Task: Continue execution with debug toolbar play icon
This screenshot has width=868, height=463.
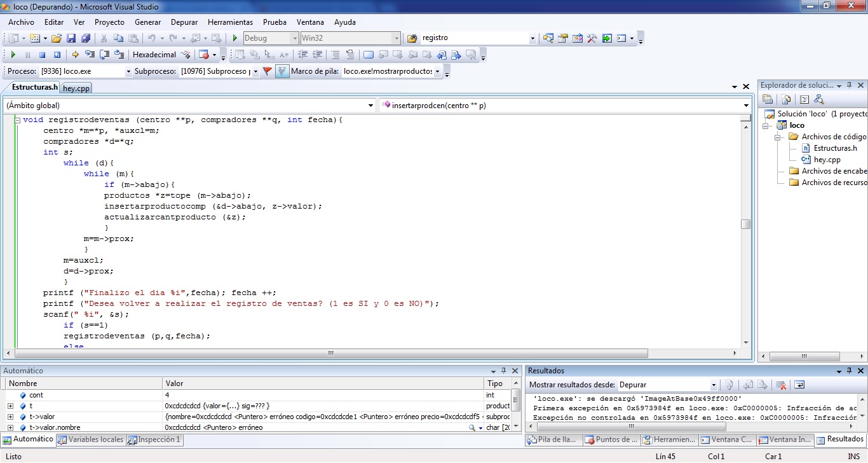Action: 13,55
